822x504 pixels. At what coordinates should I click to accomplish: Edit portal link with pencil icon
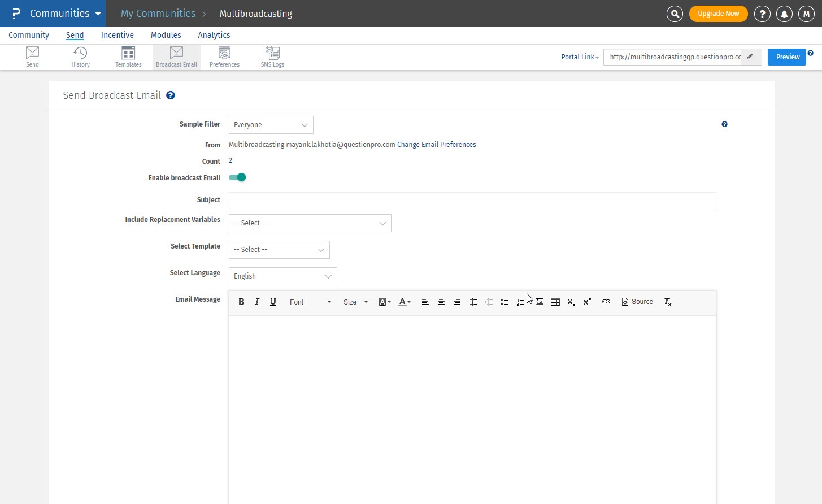tap(750, 57)
